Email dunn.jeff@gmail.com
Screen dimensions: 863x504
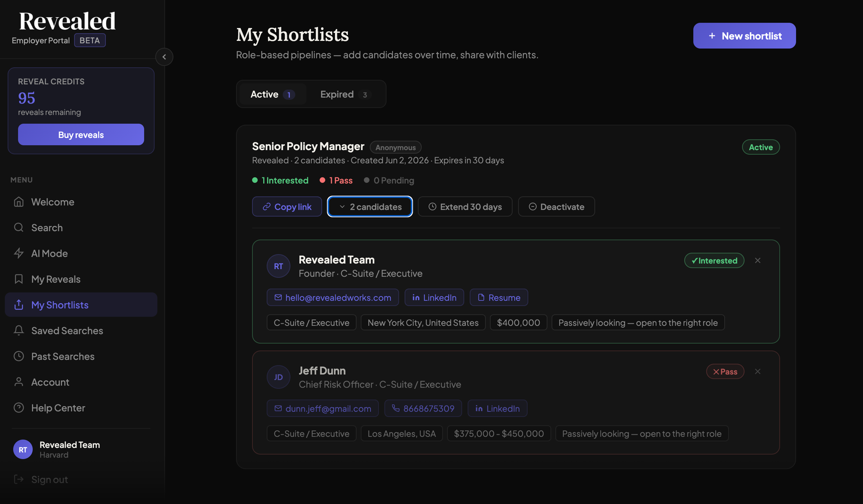click(323, 408)
